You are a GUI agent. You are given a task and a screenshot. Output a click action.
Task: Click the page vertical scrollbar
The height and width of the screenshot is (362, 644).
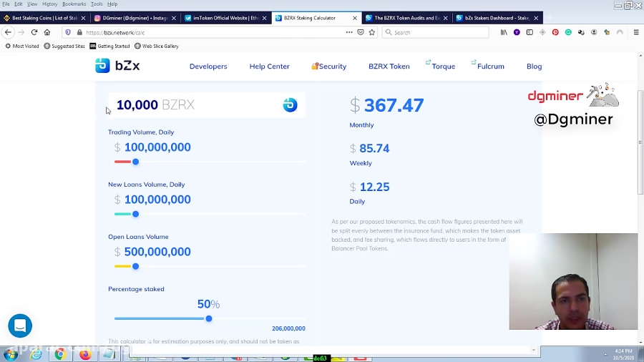pyautogui.click(x=640, y=142)
